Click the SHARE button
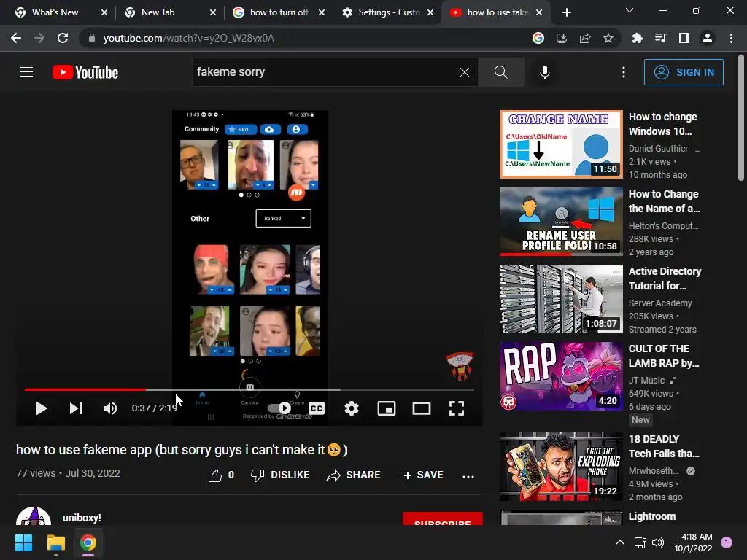Image resolution: width=747 pixels, height=560 pixels. point(353,475)
